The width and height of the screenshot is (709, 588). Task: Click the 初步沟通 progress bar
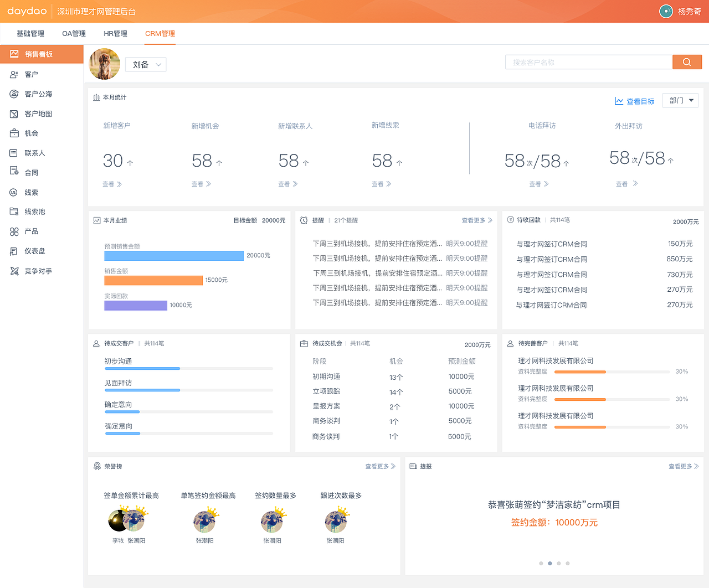click(189, 368)
